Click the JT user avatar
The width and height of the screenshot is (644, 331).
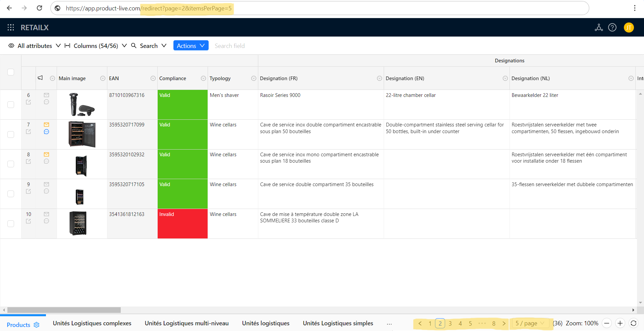(x=629, y=27)
